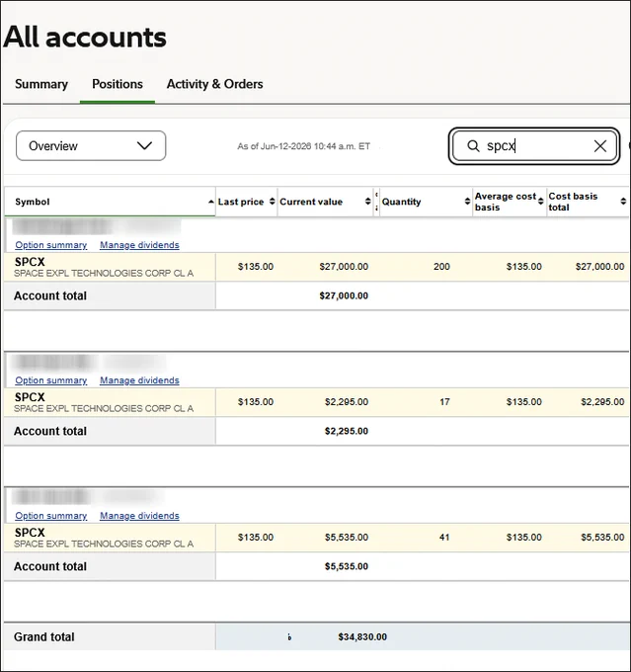Image resolution: width=631 pixels, height=672 pixels.
Task: Click cost basis total $5,535.00 in SPCX row
Action: [x=602, y=538]
